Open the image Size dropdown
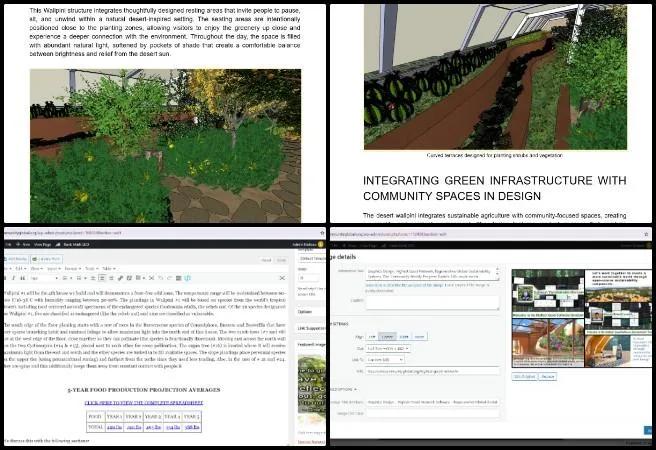656x450 pixels. point(388,348)
